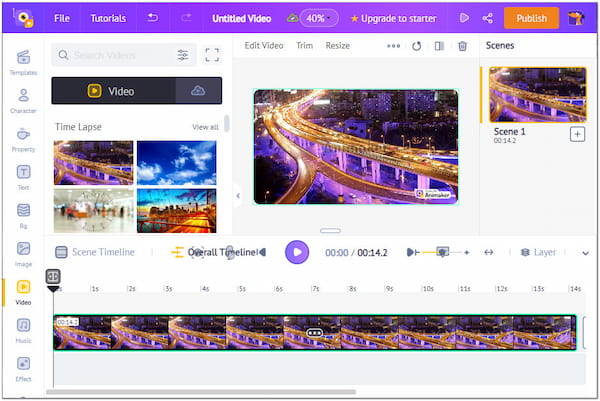The image size is (600, 401).
Task: Click View all for Time Lapse
Action: pos(205,127)
